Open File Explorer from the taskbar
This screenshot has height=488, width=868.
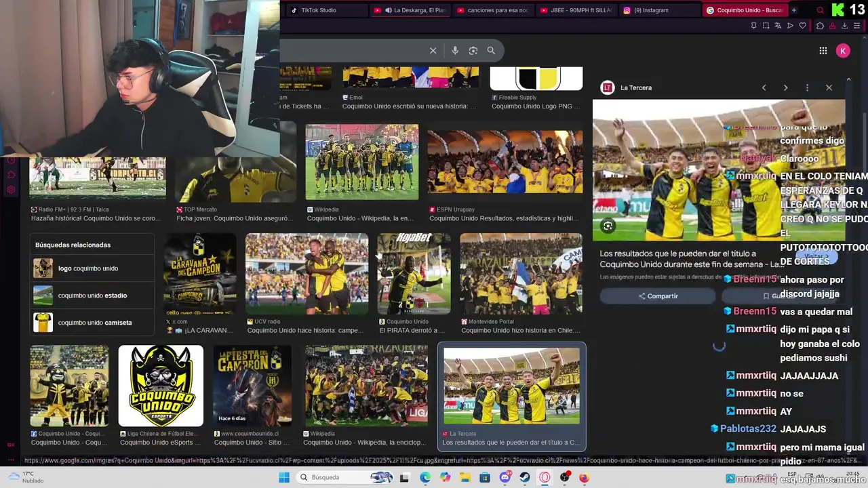(x=465, y=477)
